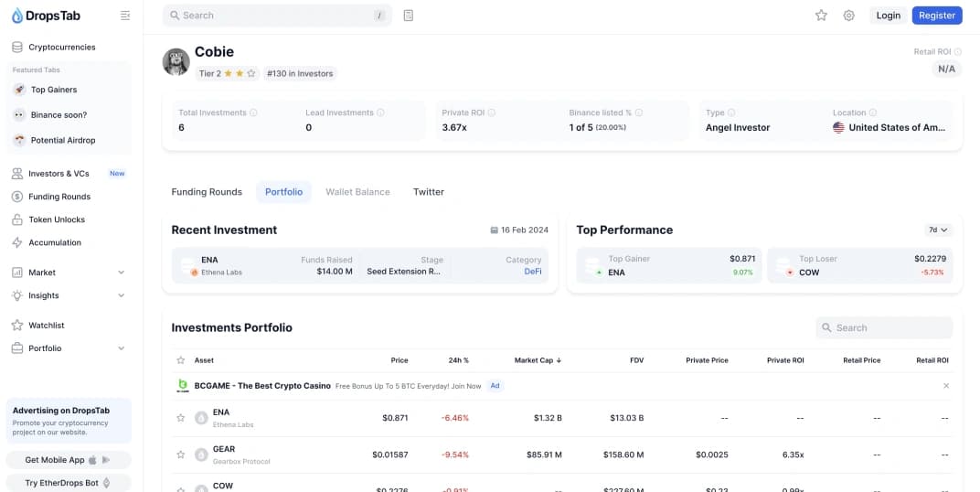
Task: Click Retail ROI info icon
Action: click(x=958, y=52)
